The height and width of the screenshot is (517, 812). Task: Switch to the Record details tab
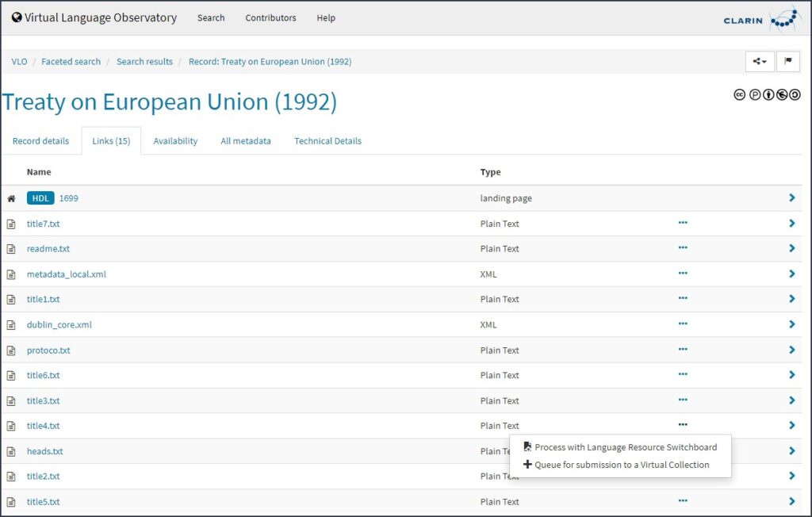point(40,141)
